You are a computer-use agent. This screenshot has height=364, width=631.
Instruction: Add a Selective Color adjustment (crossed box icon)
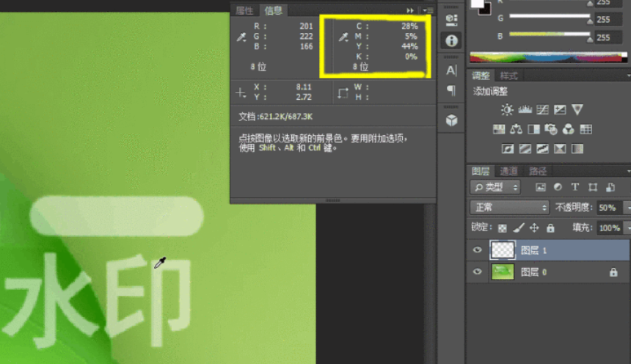(x=560, y=148)
